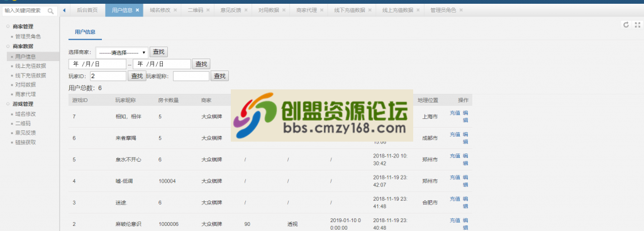Open 链接获取 in the sidebar
Image resolution: width=644 pixels, height=231 pixels.
tap(25, 142)
